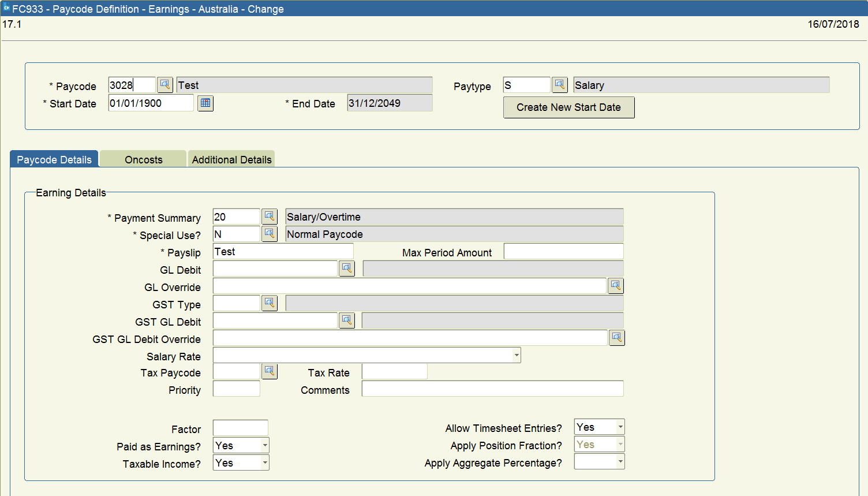Open the GST GL Debit Override lookup icon
Screen dimensions: 868x496
pyautogui.click(x=616, y=337)
